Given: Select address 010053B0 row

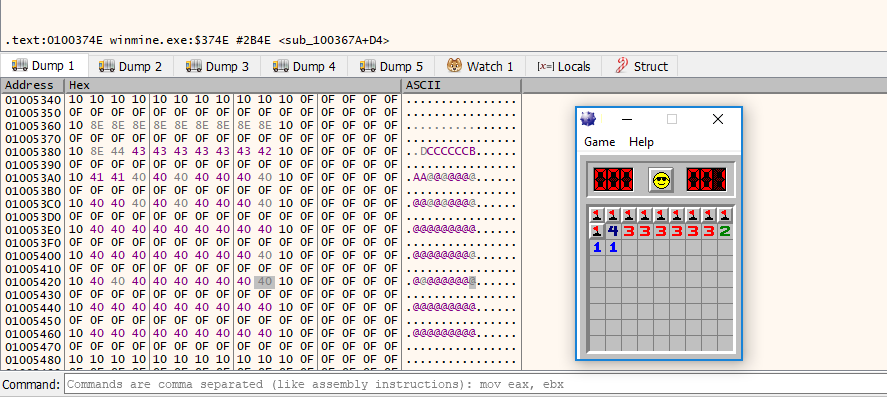Looking at the screenshot, I should (261, 191).
